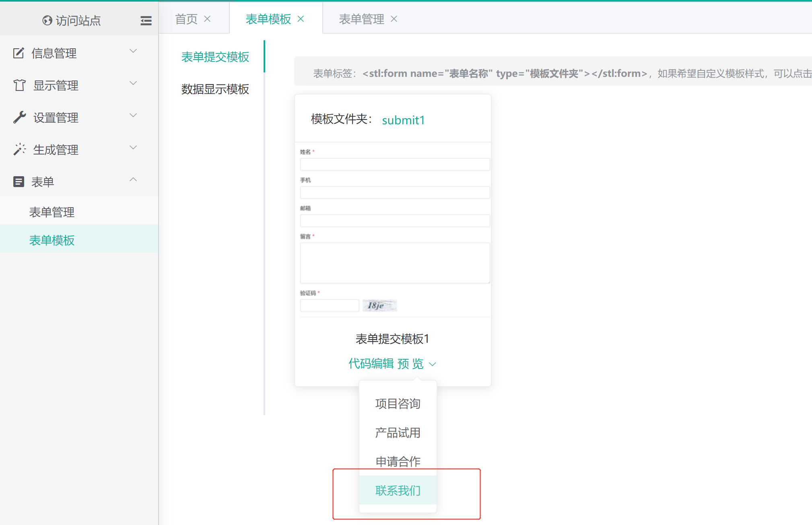Select 联系我们 from preview dropdown

398,490
